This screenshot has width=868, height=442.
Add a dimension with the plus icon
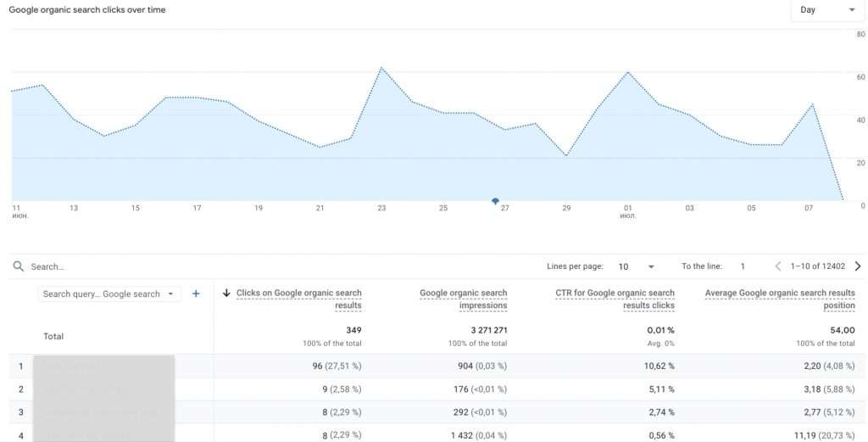(196, 294)
